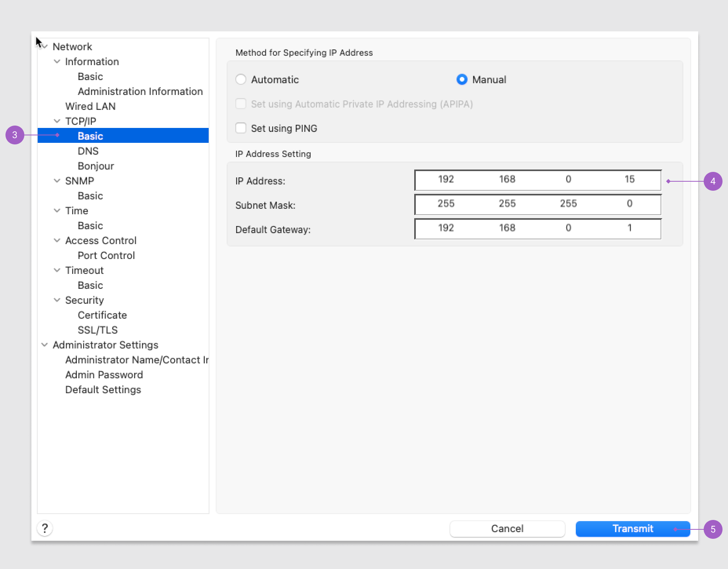Select the Automatic radio button
Viewport: 728px width, 569px height.
(241, 79)
